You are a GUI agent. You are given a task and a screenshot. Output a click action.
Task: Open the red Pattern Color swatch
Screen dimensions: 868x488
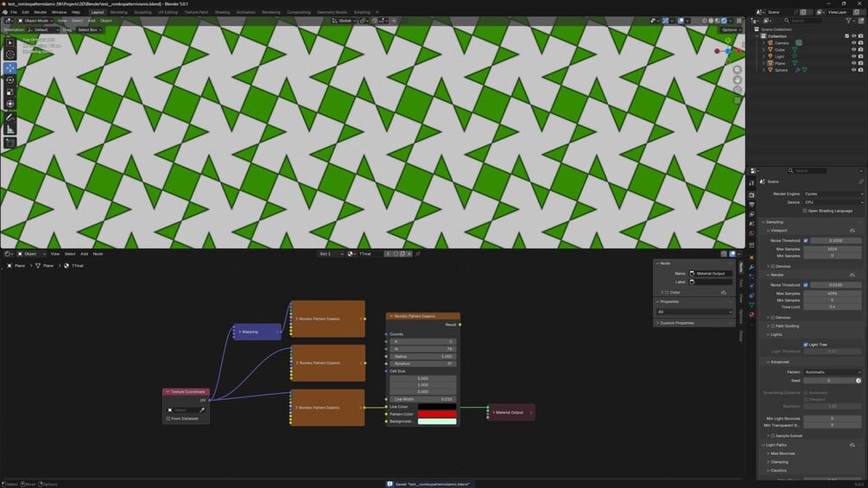click(x=437, y=414)
